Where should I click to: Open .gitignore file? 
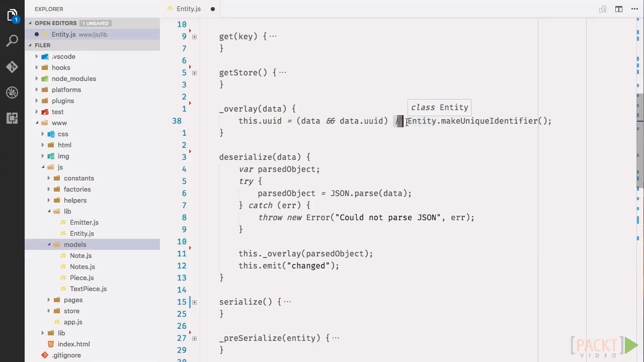pos(66,355)
